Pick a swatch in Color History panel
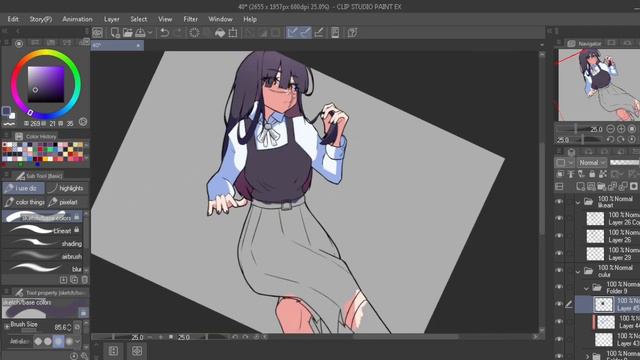Viewport: 640px width, 360px height. (43, 152)
